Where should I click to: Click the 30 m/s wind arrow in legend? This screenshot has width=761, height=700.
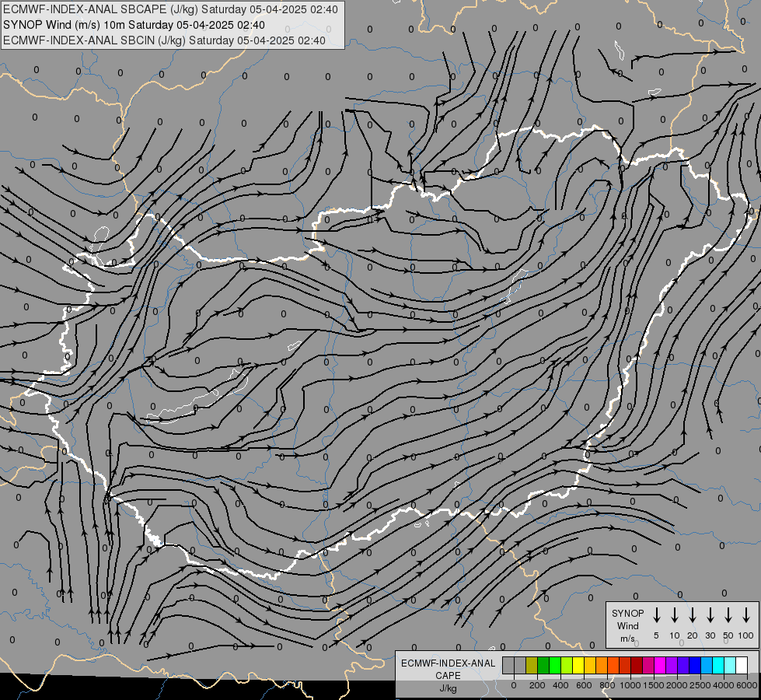(710, 615)
